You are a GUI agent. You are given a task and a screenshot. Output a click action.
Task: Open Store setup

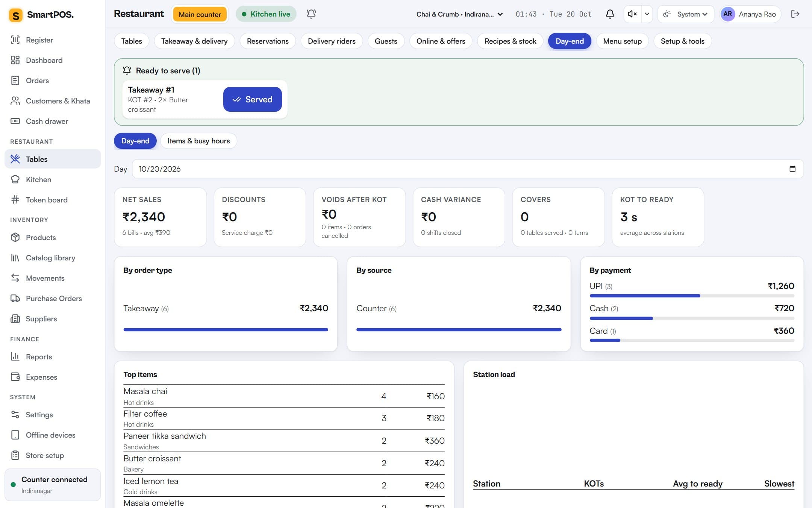(53, 455)
